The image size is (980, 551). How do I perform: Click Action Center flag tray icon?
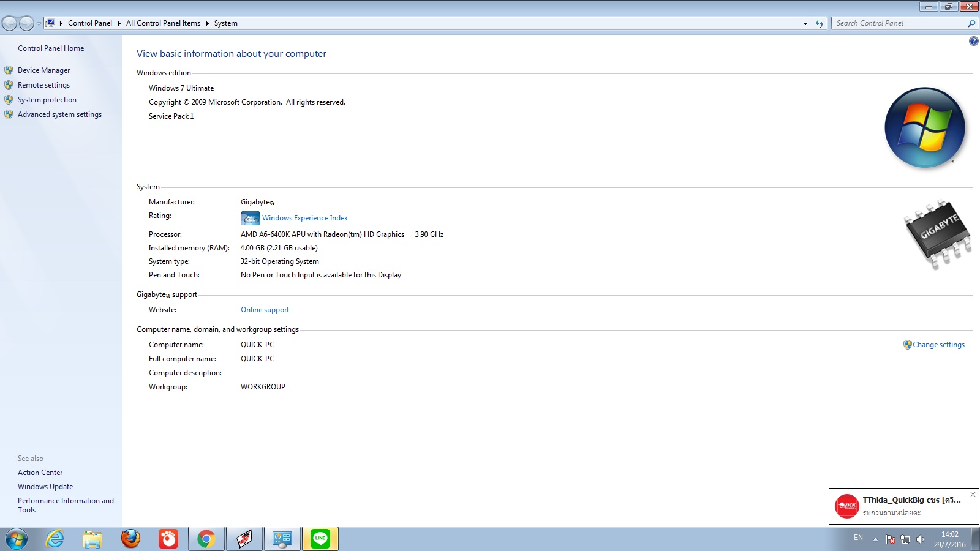pos(891,539)
